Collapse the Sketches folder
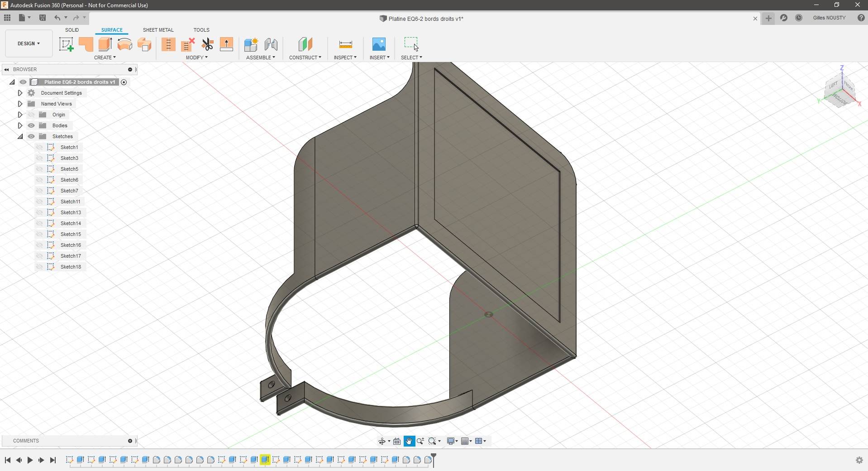This screenshot has width=868, height=471. (20, 136)
